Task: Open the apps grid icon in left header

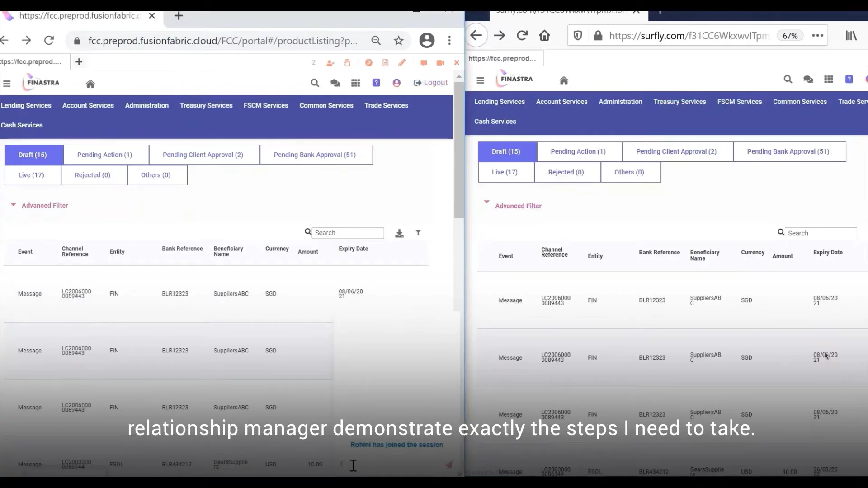Action: coord(356,83)
